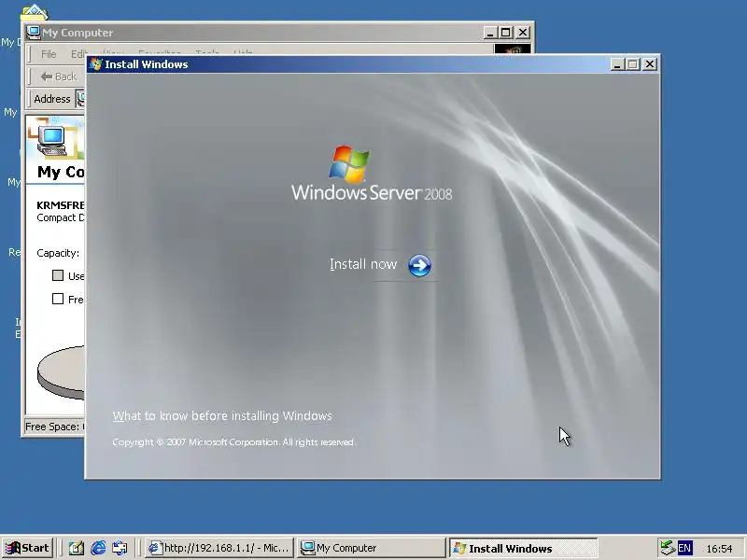This screenshot has height=560, width=747.
Task: Click the large My Computer panel icon
Action: [x=51, y=142]
